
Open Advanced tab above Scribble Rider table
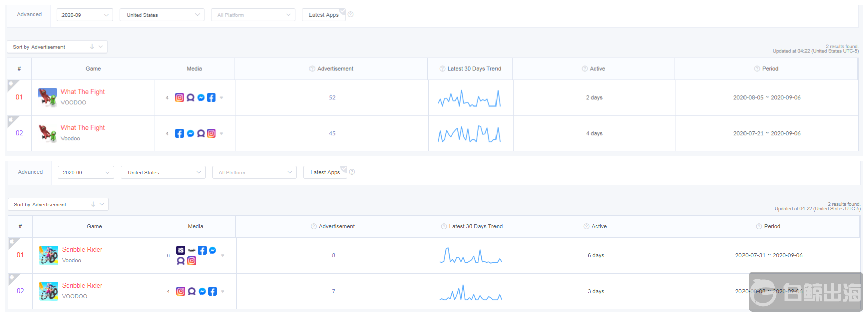click(x=30, y=172)
